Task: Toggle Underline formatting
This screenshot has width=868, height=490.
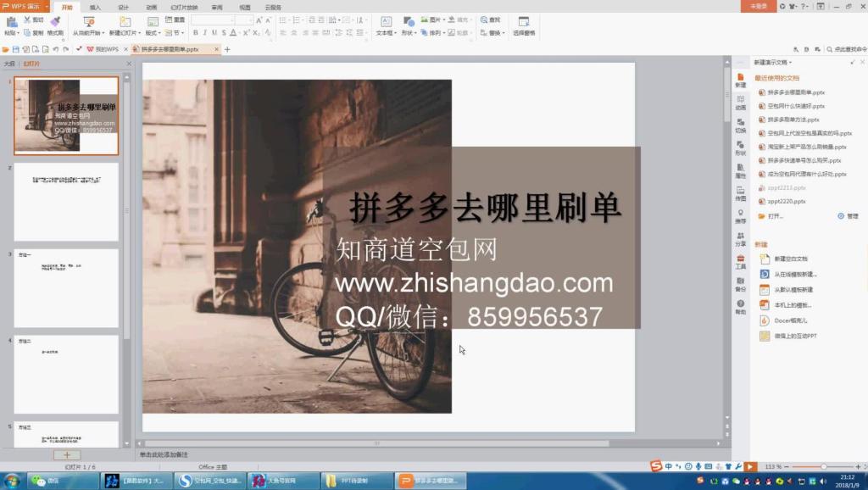Action: (214, 33)
